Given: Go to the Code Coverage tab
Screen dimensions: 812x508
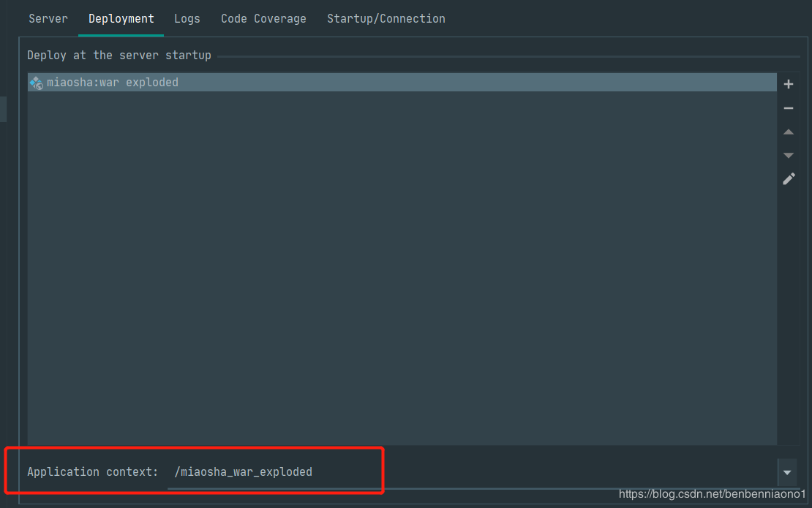Looking at the screenshot, I should [x=263, y=19].
